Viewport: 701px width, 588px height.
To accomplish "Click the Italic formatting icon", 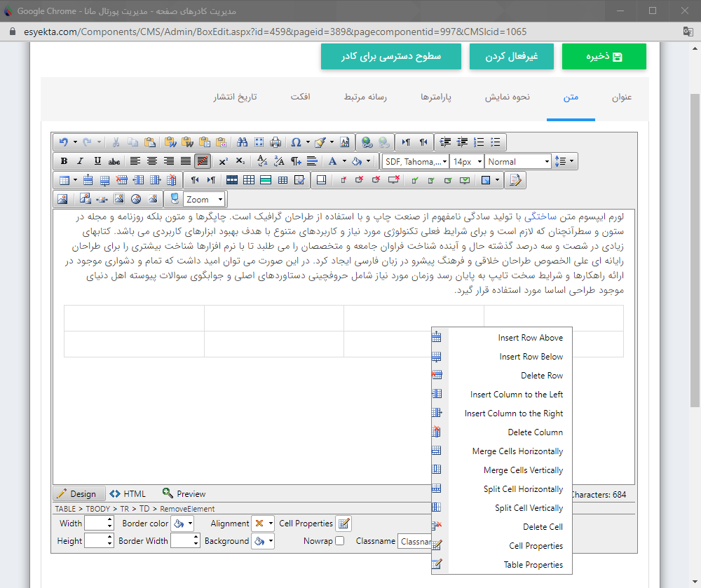I will (x=81, y=160).
